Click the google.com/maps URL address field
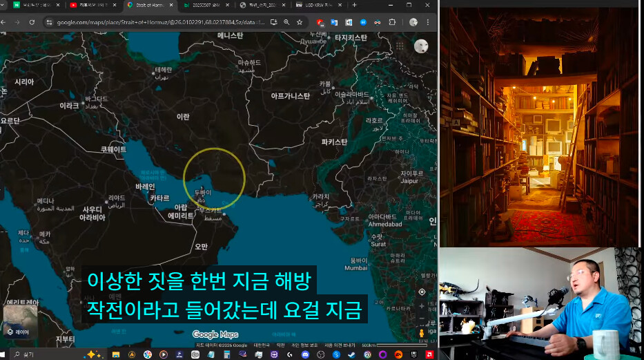The height and width of the screenshot is (360, 644). pyautogui.click(x=160, y=22)
